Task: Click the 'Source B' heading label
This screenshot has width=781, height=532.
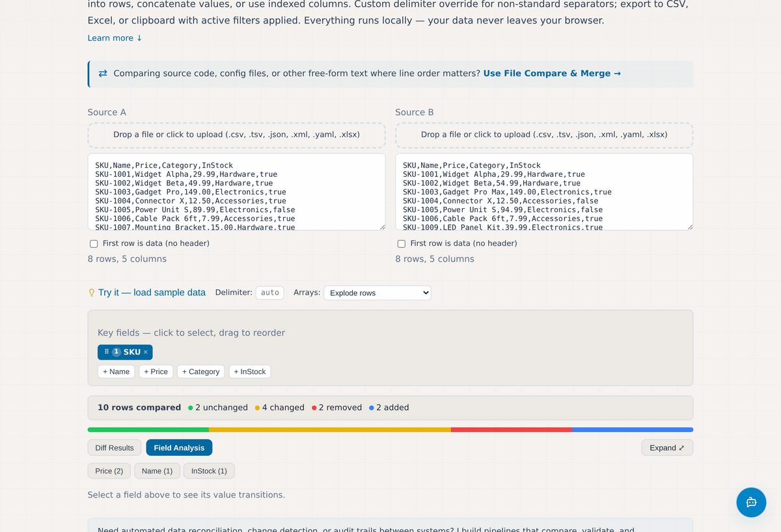Action: [x=415, y=113]
